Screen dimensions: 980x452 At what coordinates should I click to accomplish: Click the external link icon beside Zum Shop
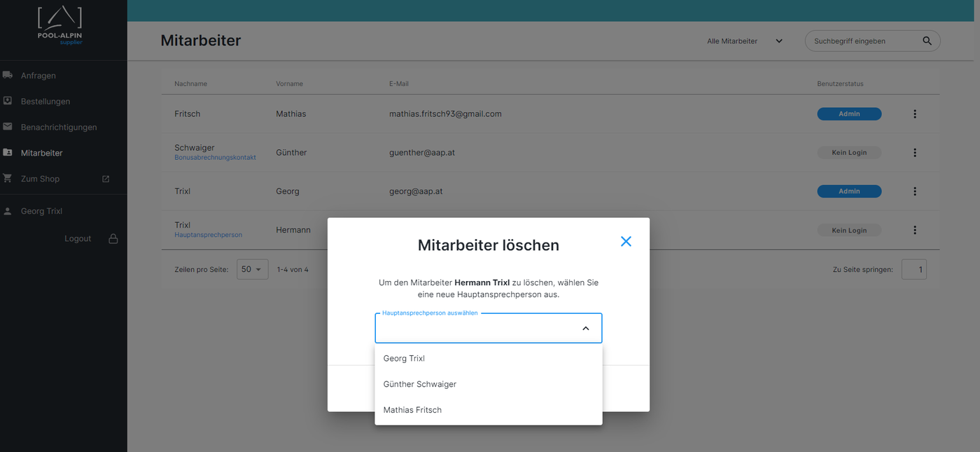(106, 179)
